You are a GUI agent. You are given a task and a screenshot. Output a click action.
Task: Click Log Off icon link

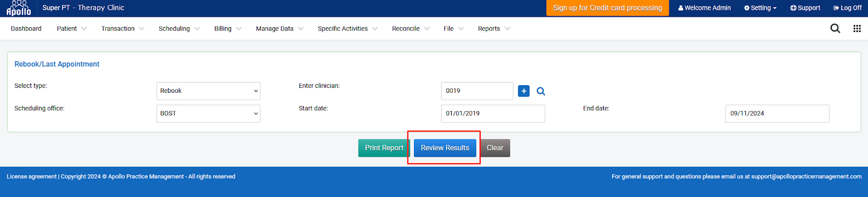(847, 8)
